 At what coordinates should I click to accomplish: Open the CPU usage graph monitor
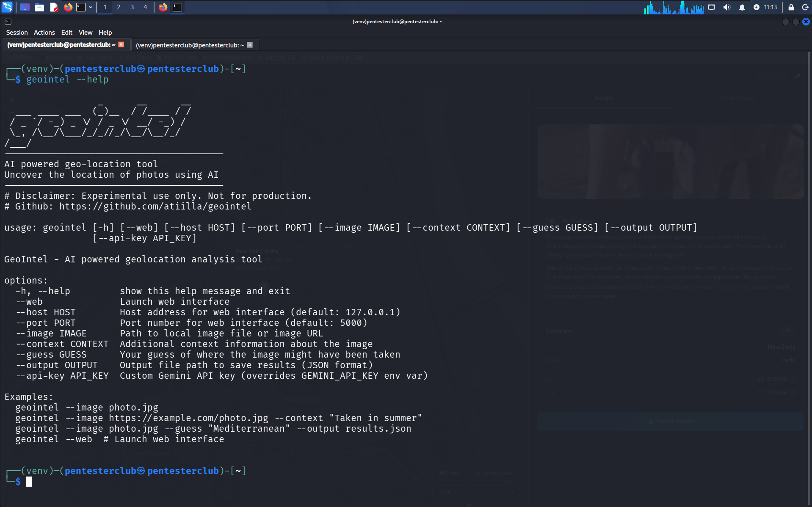point(674,7)
